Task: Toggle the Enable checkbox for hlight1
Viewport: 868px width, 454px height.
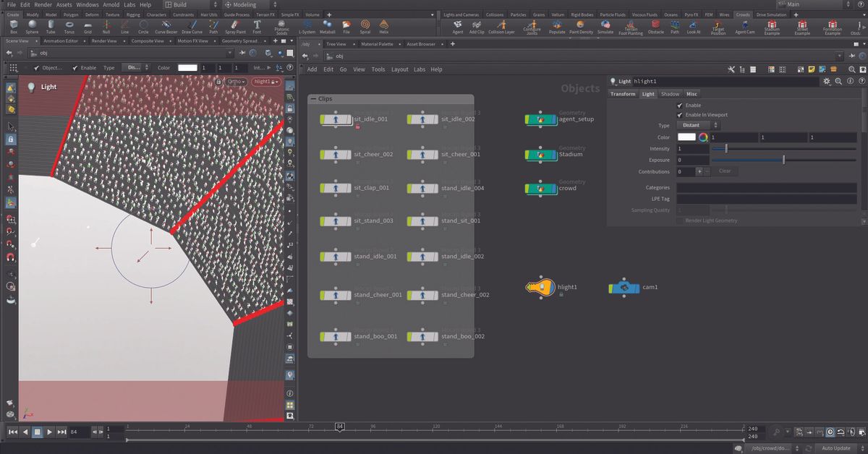Action: pyautogui.click(x=678, y=105)
